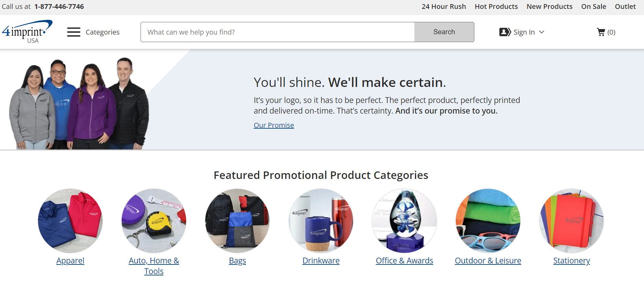Click the shopping cart icon
The image size is (644, 285).
tap(601, 32)
